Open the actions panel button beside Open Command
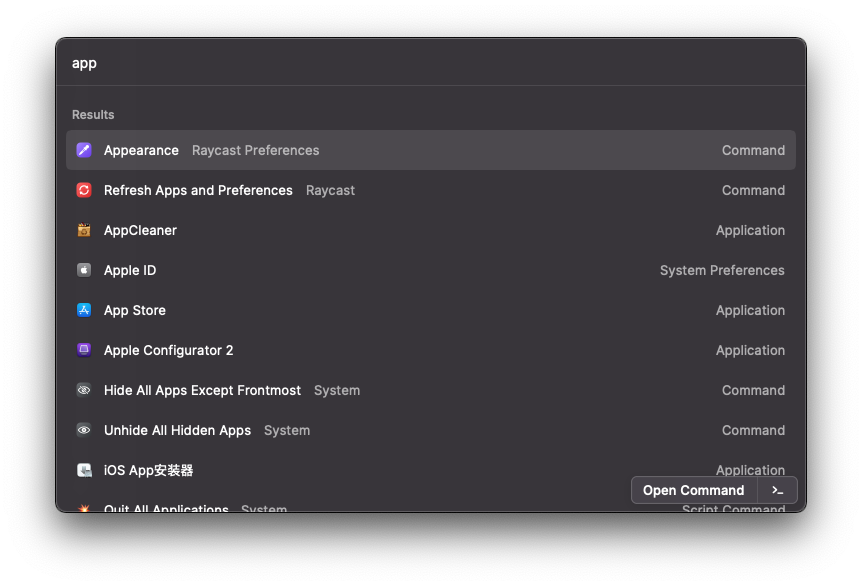 pyautogui.click(x=777, y=490)
